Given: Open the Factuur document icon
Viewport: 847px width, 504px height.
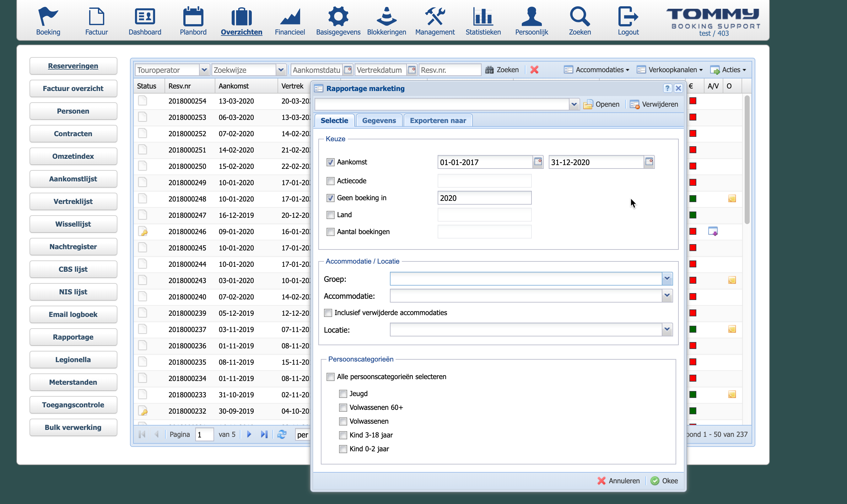Looking at the screenshot, I should (96, 16).
